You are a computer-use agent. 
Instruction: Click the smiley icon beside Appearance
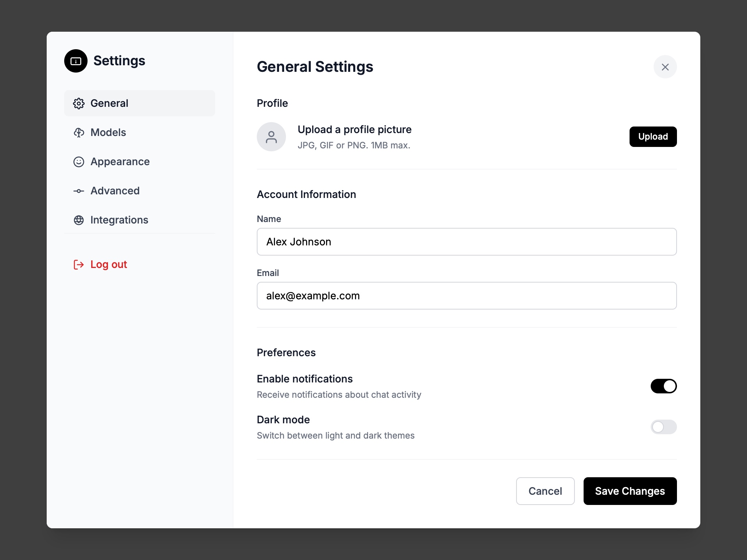click(79, 162)
